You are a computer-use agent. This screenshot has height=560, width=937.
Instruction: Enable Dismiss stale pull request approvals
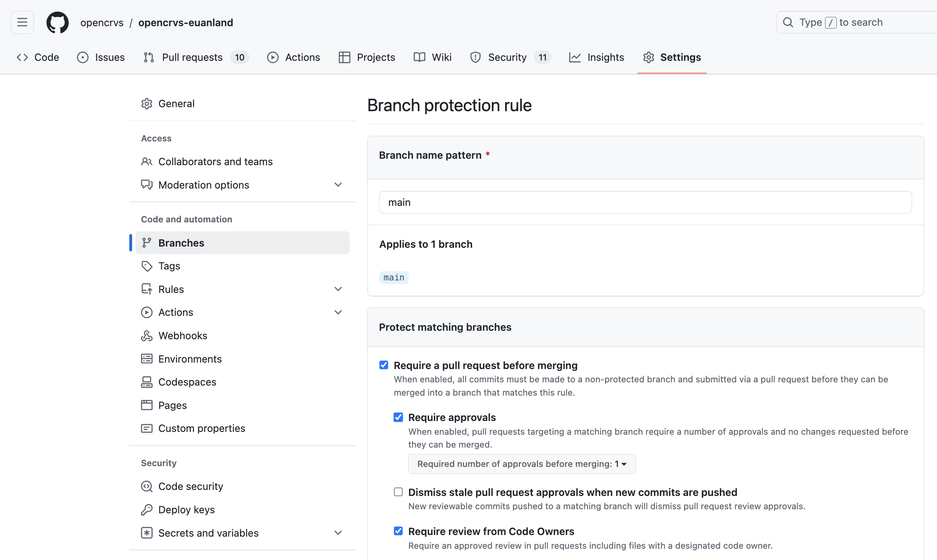coord(398,492)
